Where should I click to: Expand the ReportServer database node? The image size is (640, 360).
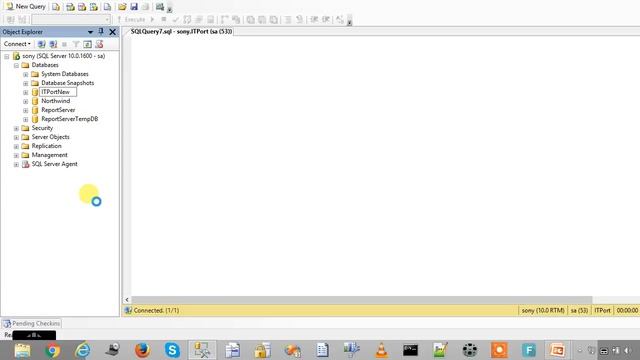(25, 110)
